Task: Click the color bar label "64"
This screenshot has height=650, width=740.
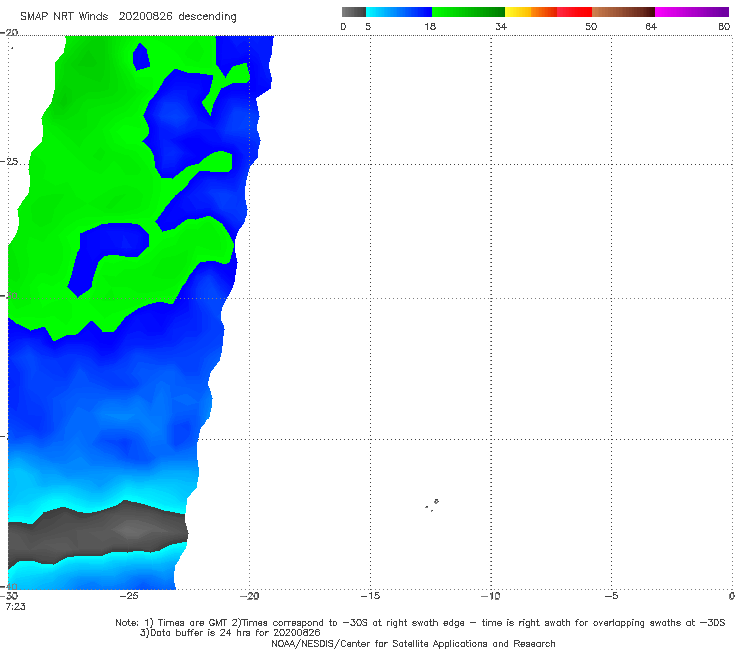Action: [x=651, y=27]
